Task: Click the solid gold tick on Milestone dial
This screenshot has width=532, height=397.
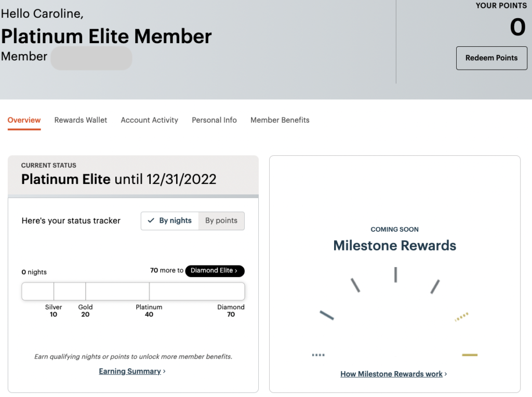Action: click(470, 355)
